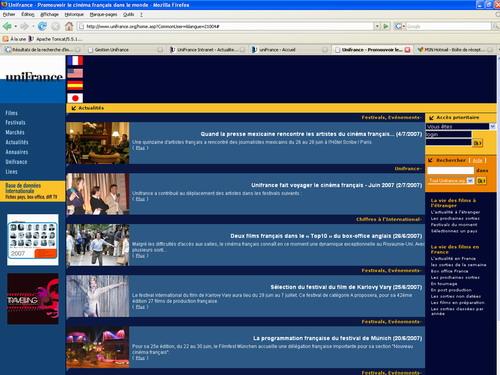The height and width of the screenshot is (375, 500).
Task: Open the Affichage menu
Action: pyautogui.click(x=49, y=14)
